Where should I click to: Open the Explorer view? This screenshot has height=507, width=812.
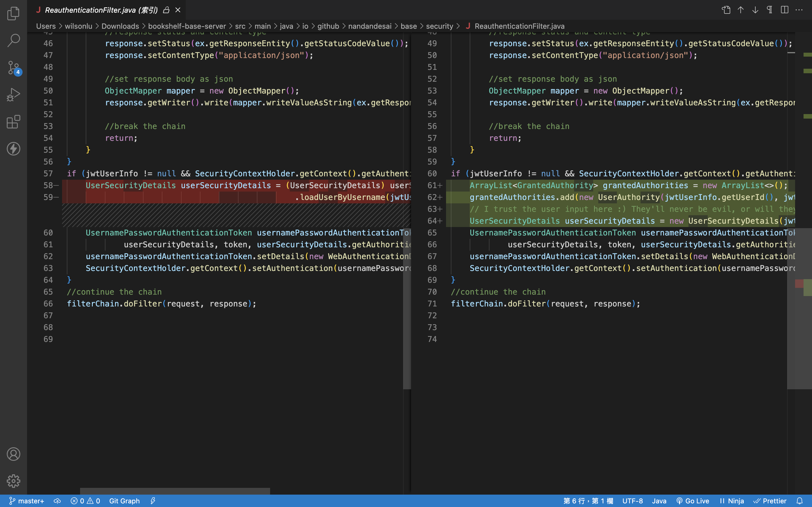(14, 14)
